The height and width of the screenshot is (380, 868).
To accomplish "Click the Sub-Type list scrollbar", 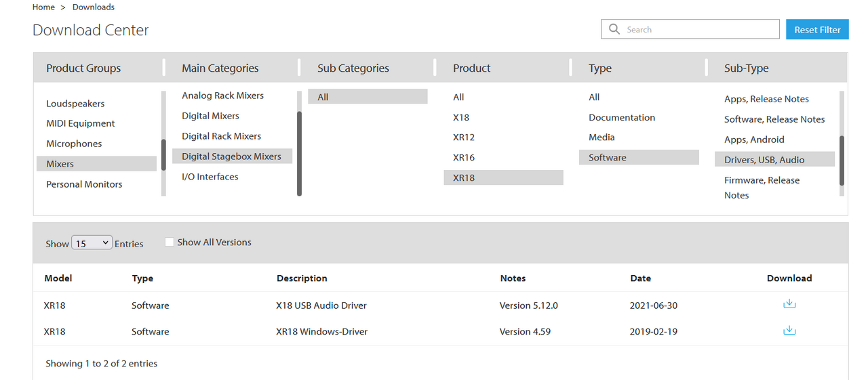I will tap(842, 161).
